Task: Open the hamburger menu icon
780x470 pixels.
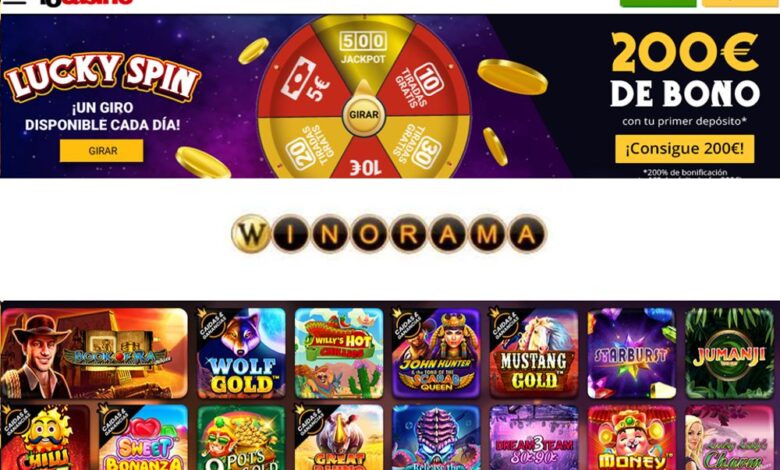Action: click(x=13, y=1)
